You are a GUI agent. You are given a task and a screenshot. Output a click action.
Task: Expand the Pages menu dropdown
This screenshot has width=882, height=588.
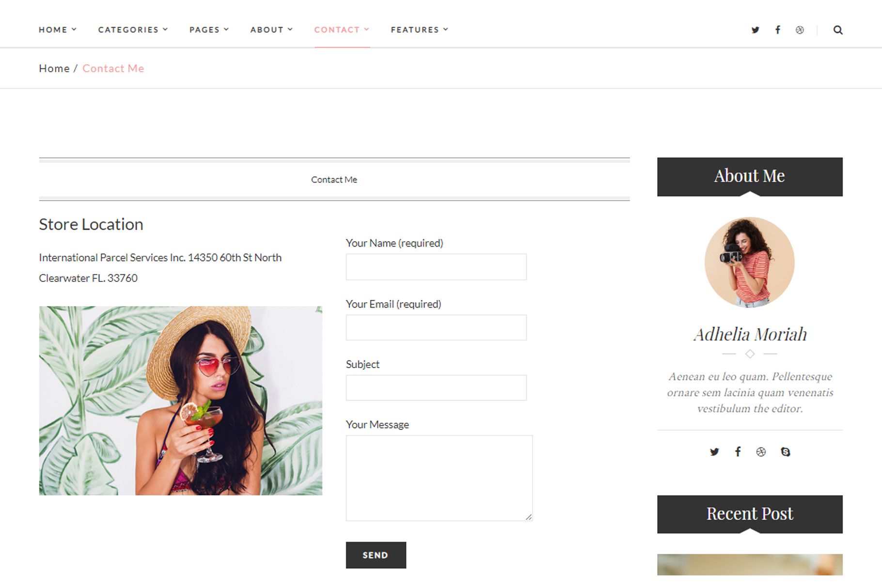click(209, 30)
